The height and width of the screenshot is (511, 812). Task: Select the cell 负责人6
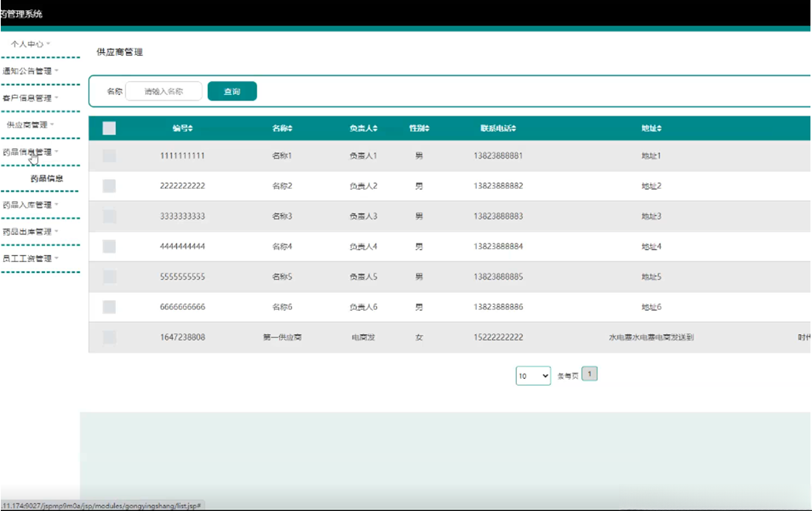[364, 307]
